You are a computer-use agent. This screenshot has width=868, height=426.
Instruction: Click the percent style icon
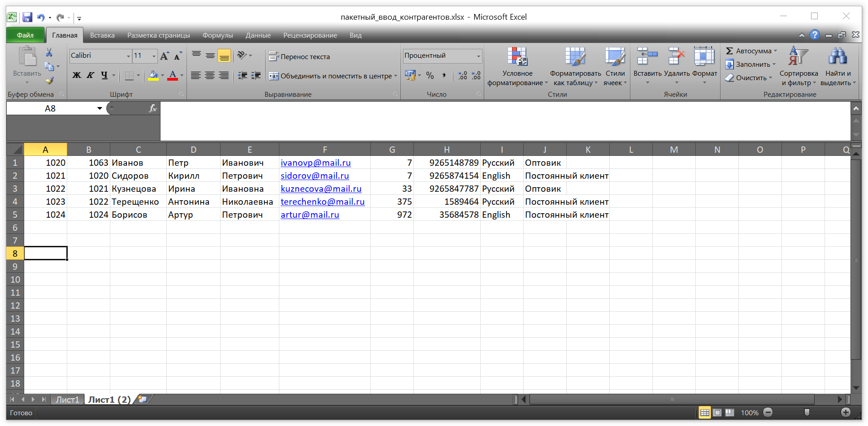coord(430,76)
